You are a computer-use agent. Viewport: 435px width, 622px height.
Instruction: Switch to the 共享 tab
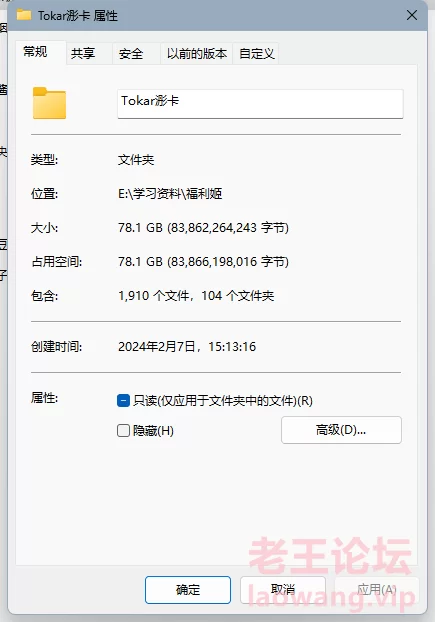coord(83,54)
